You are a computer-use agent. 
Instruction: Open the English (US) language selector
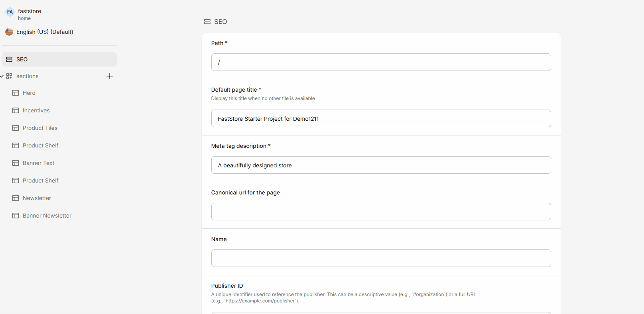click(39, 32)
